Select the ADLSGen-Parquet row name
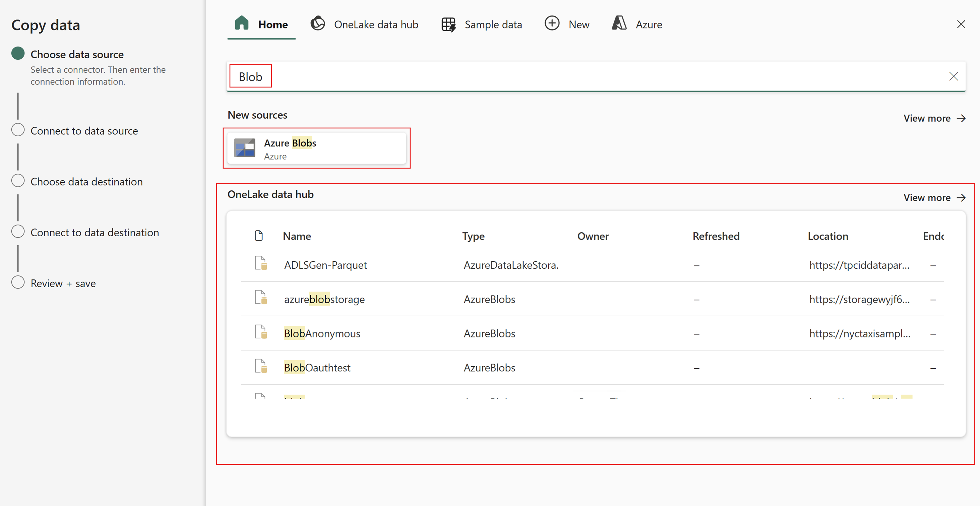 click(325, 265)
